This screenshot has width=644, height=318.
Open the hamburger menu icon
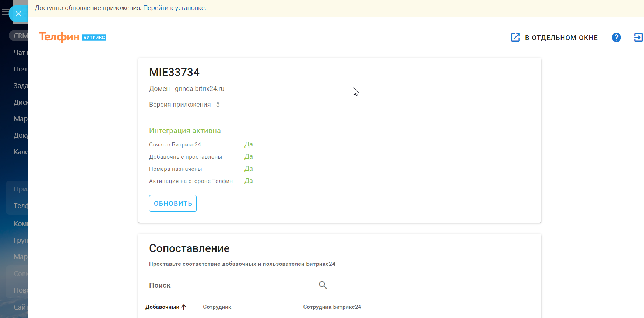click(5, 12)
